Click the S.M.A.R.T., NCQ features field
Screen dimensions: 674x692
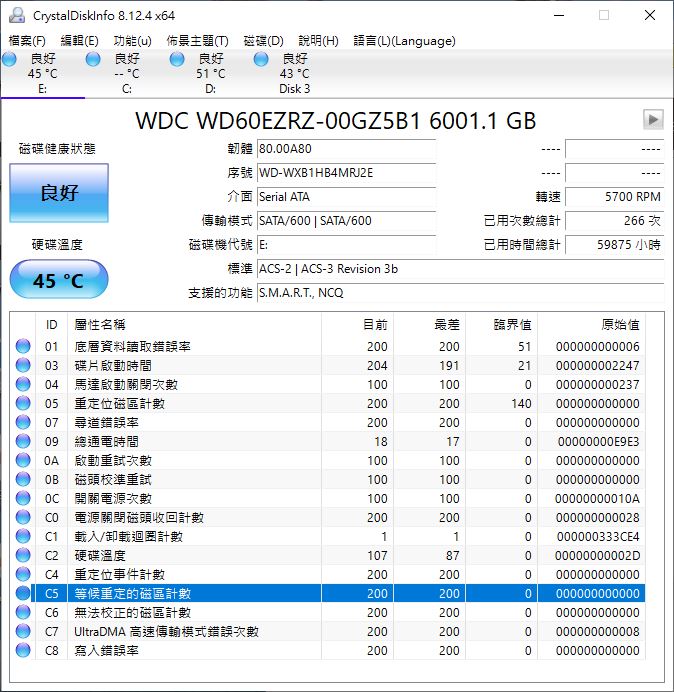click(461, 293)
